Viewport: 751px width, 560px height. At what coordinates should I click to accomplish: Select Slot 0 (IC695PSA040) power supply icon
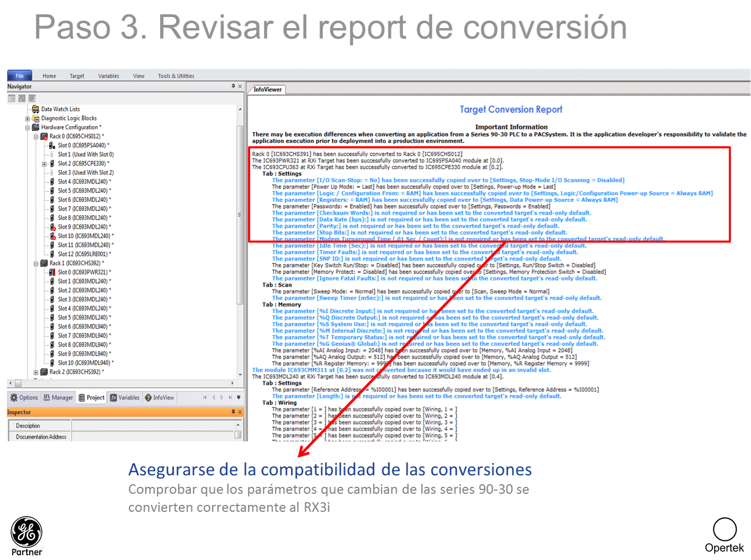pyautogui.click(x=52, y=145)
